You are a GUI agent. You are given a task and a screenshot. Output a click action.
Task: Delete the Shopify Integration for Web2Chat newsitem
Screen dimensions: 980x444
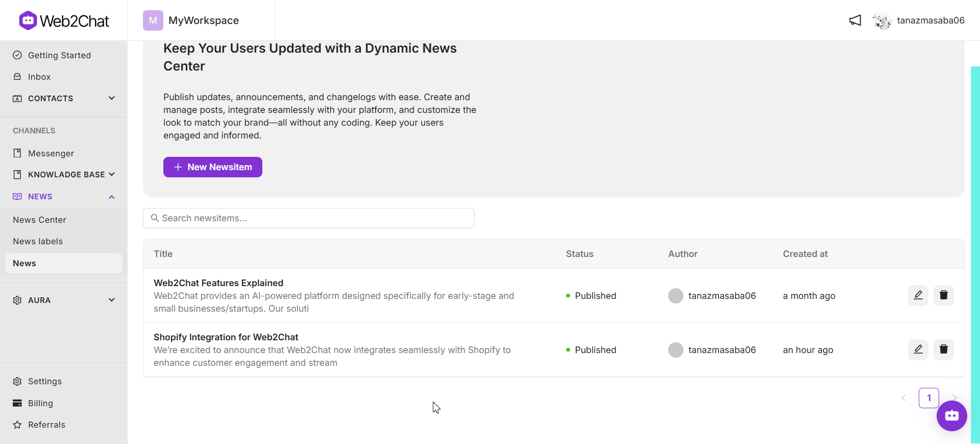click(x=944, y=349)
